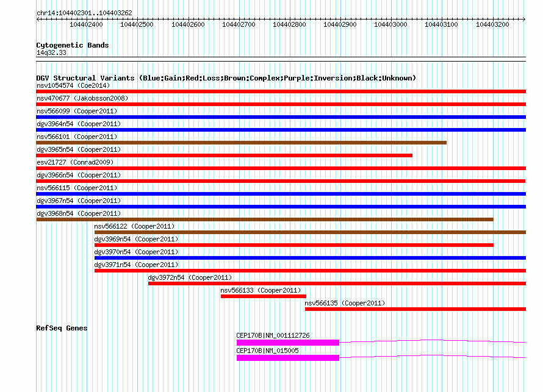The width and height of the screenshot is (543, 392).
Task: Click the 104402500 ruler coordinate
Action: pos(137,24)
